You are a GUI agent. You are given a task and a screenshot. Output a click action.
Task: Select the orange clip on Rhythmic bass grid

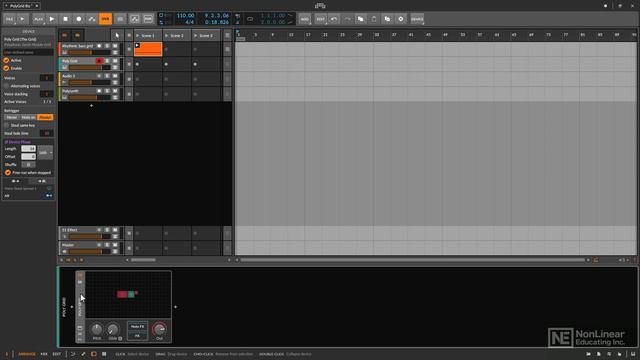pyautogui.click(x=148, y=49)
